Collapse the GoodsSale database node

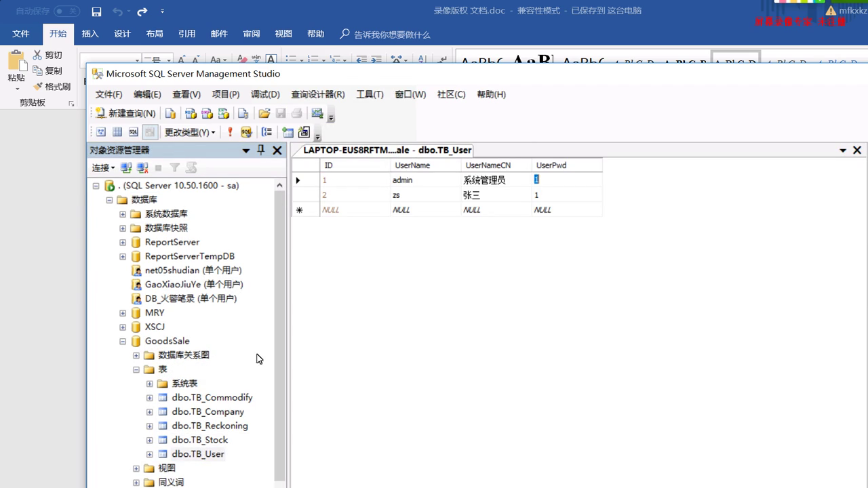tap(123, 341)
